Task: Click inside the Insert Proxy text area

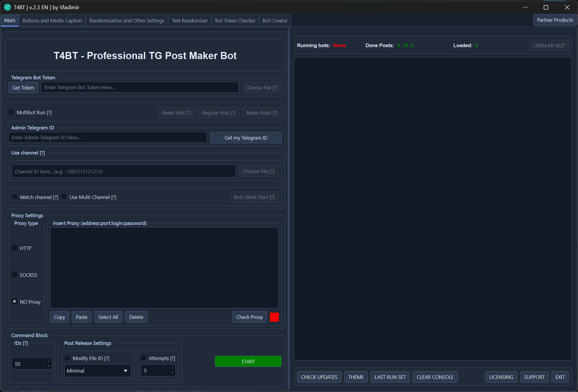Action: click(164, 268)
